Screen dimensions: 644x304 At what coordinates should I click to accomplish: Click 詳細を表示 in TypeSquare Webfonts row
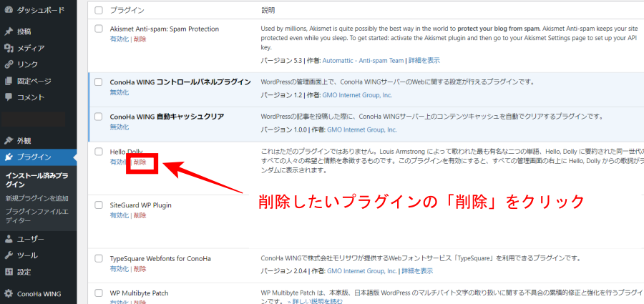tap(417, 271)
